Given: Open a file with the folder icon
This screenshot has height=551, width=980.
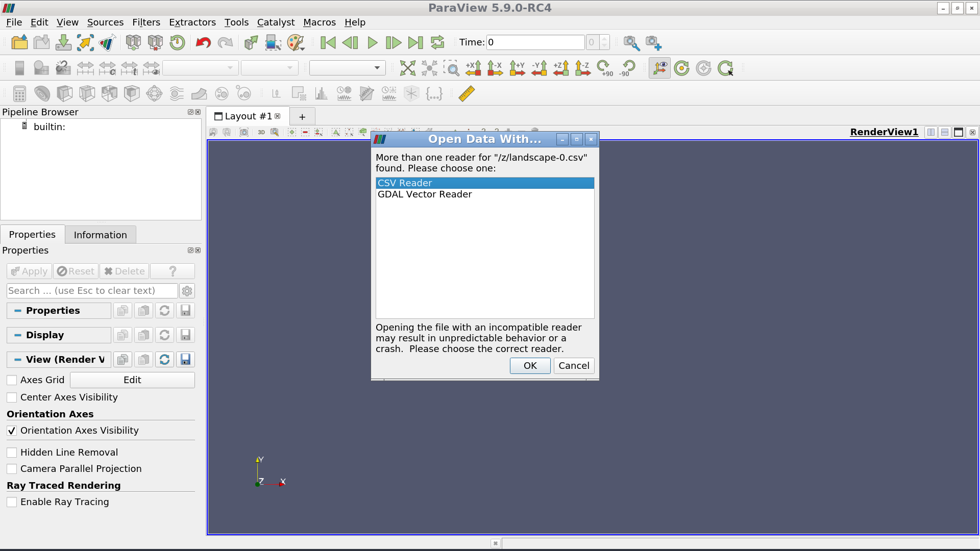Looking at the screenshot, I should coord(19,42).
